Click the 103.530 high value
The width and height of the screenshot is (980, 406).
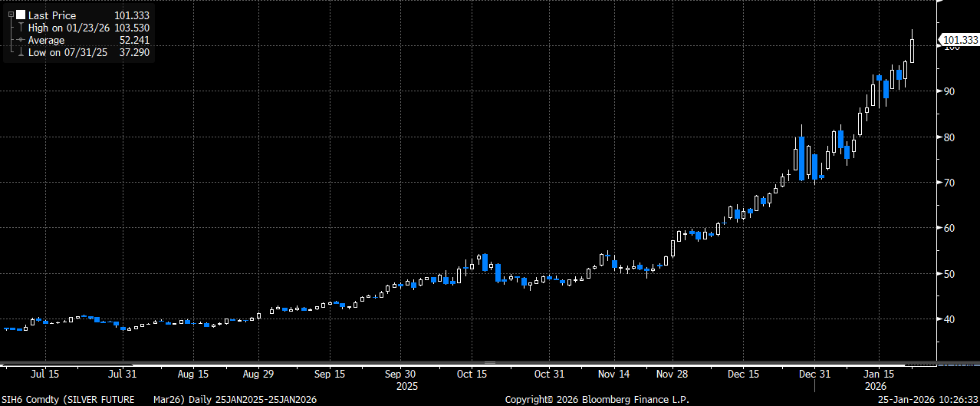pyautogui.click(x=132, y=28)
